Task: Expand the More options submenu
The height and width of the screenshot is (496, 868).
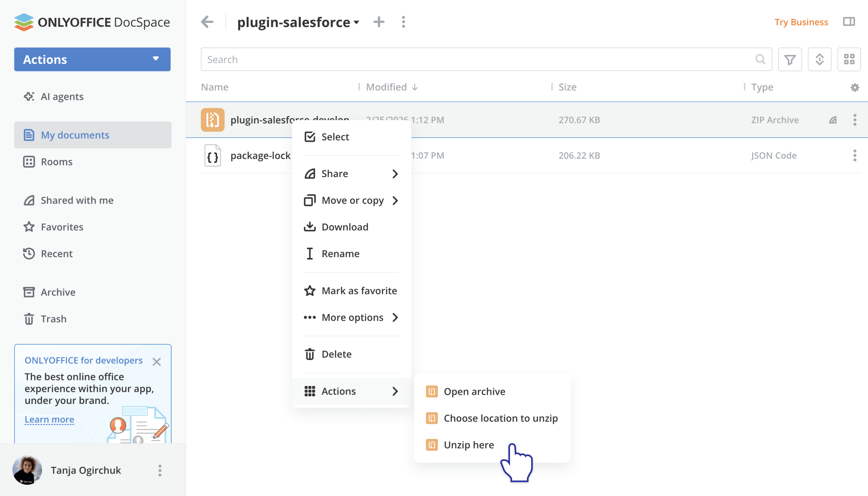Action: point(352,317)
